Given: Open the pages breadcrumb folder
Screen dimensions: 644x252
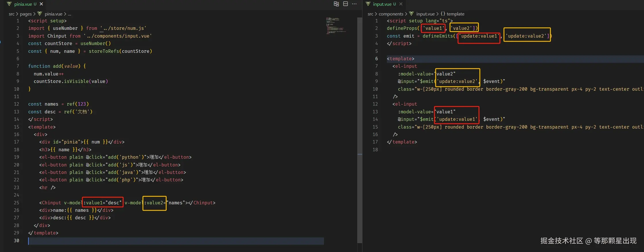Looking at the screenshot, I should coord(26,14).
